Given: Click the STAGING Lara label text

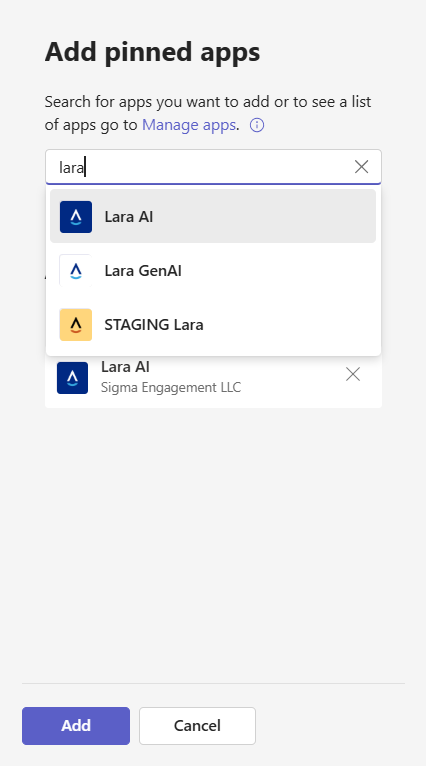Looking at the screenshot, I should click(x=154, y=325).
